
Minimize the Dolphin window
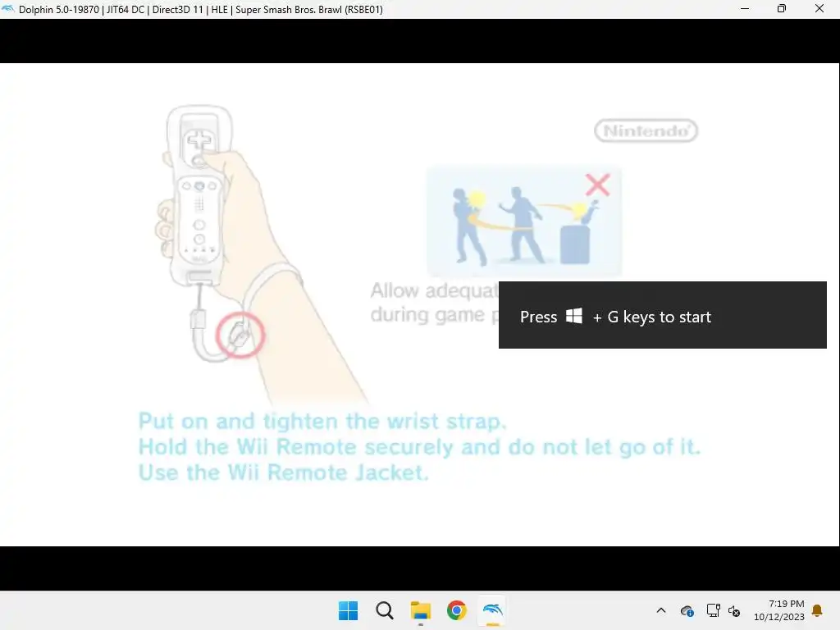745,8
